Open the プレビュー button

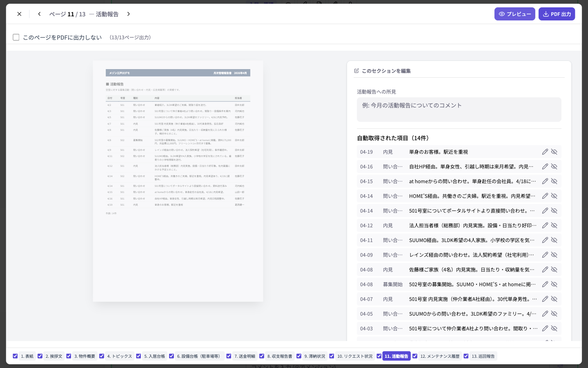click(515, 14)
